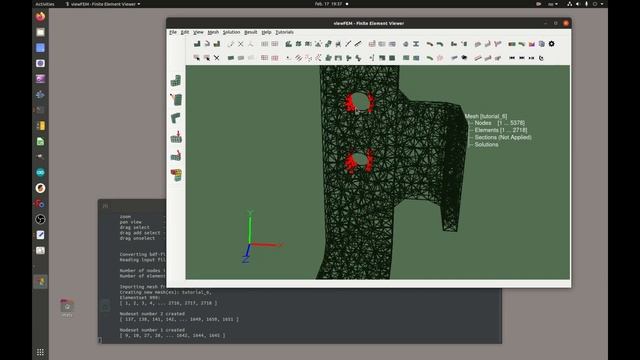
Task: Open the Solution menu
Action: coord(231,32)
